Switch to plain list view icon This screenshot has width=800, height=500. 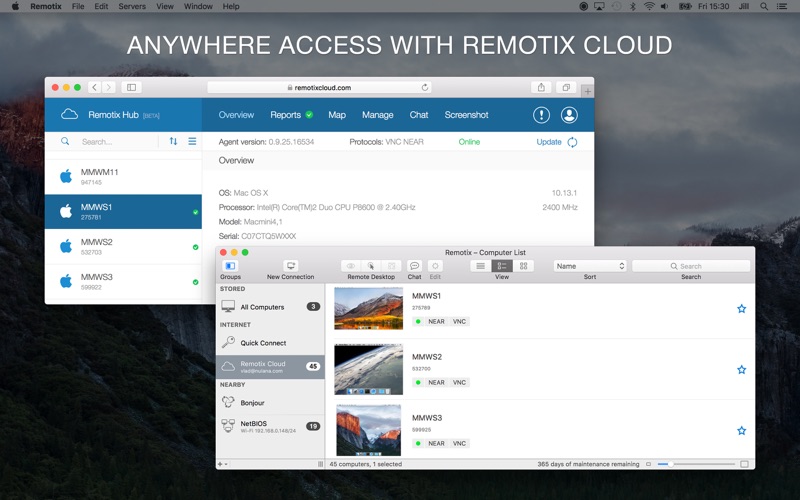(481, 266)
